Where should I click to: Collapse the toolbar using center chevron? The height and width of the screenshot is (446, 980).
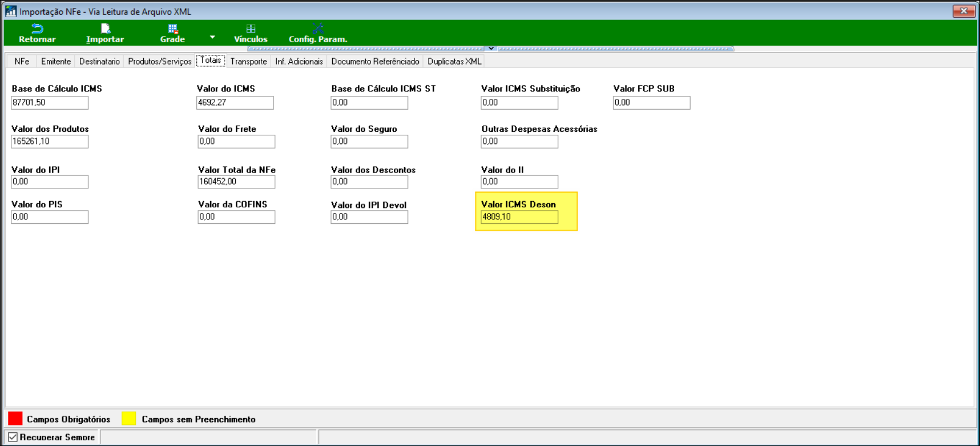[491, 49]
